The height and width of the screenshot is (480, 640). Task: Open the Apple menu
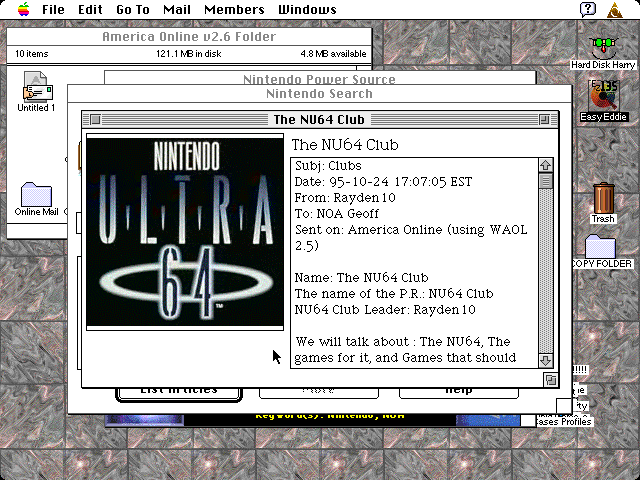(x=24, y=9)
